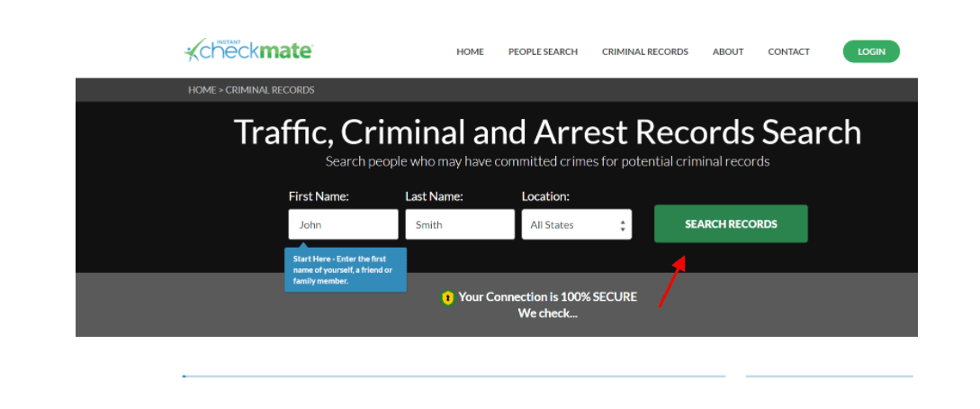Go to HOME in top navigation

(470, 52)
